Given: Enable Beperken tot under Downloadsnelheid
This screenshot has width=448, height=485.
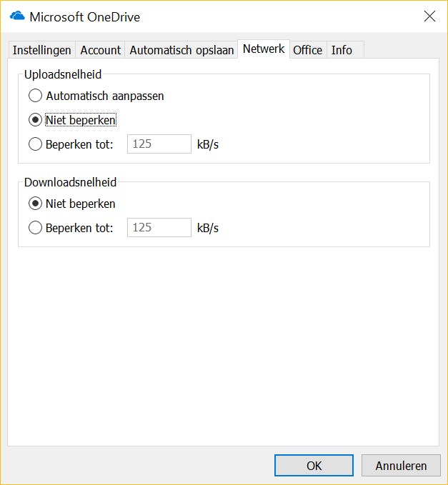Looking at the screenshot, I should (35, 228).
